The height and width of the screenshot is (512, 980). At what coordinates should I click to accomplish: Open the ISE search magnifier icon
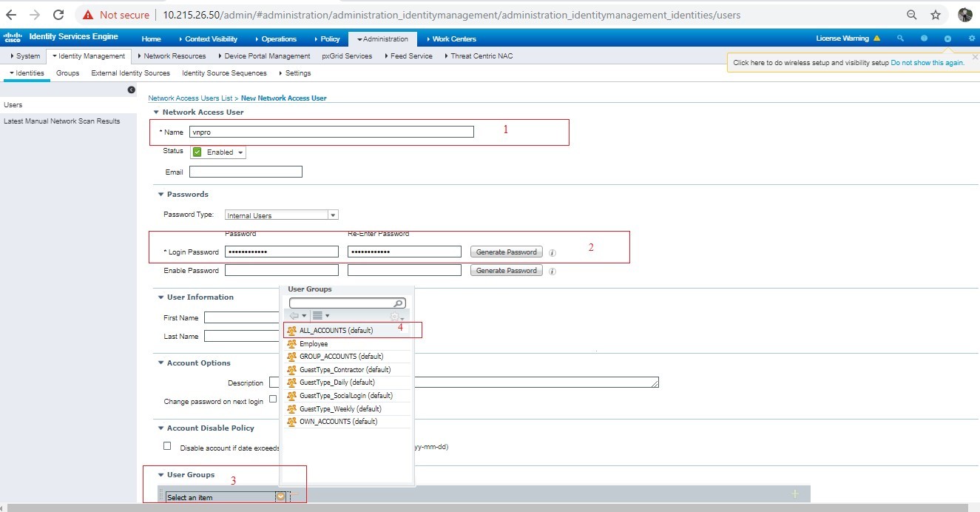(x=900, y=38)
